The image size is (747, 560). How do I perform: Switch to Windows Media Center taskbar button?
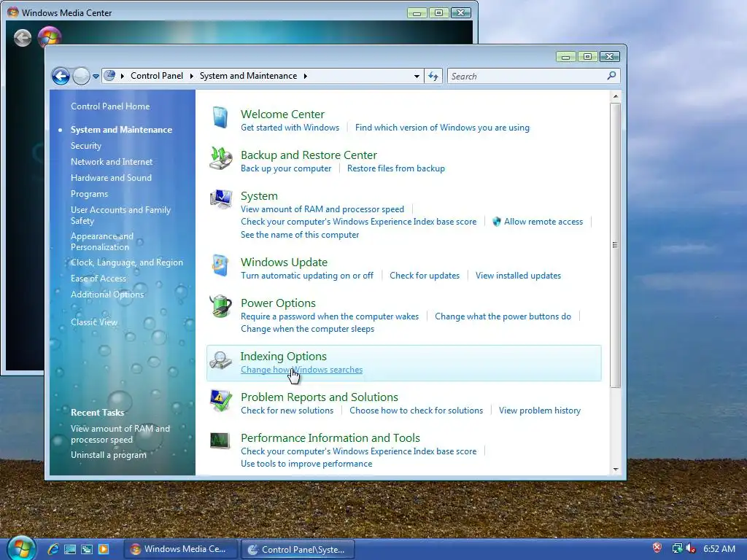point(181,549)
